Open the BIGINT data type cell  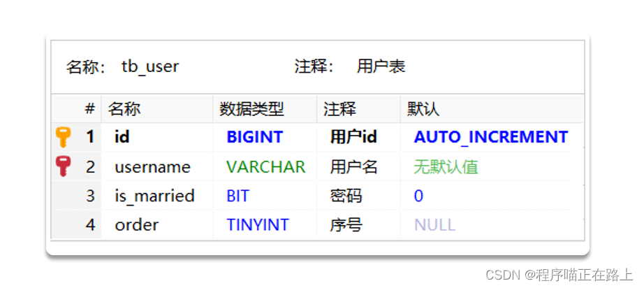(x=265, y=137)
